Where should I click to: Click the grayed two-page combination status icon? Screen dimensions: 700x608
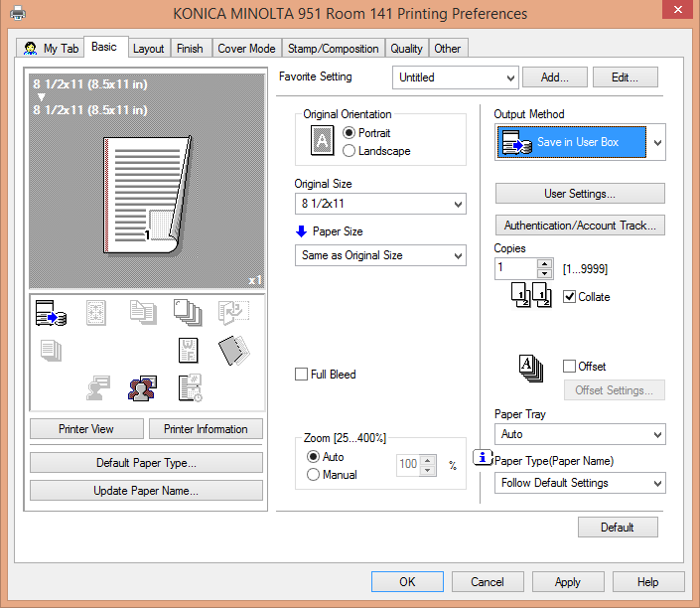pos(143,312)
